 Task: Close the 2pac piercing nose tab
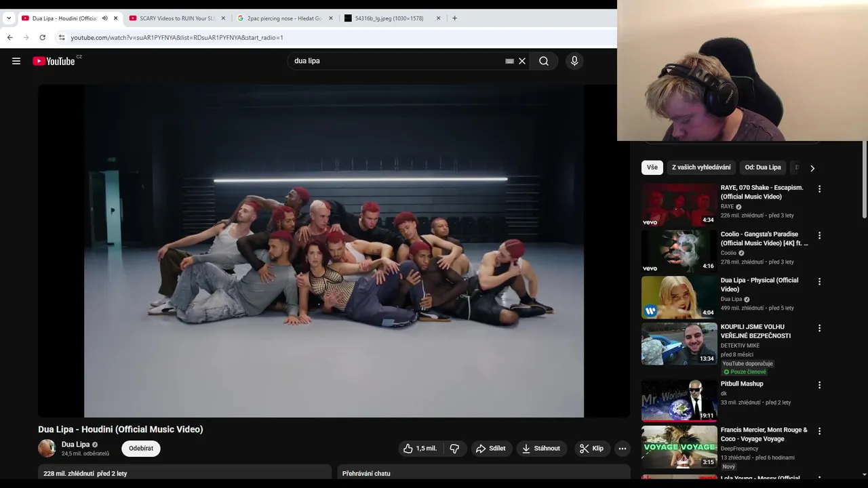331,18
